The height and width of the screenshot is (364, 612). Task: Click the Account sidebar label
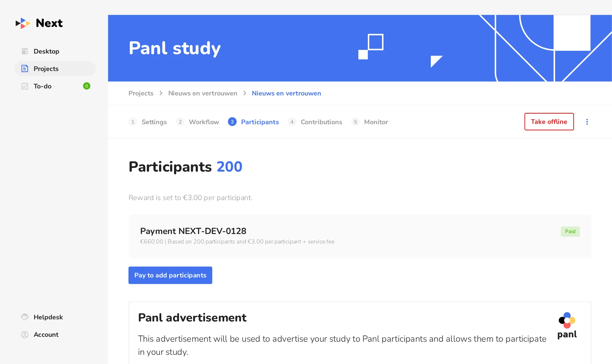click(x=46, y=335)
